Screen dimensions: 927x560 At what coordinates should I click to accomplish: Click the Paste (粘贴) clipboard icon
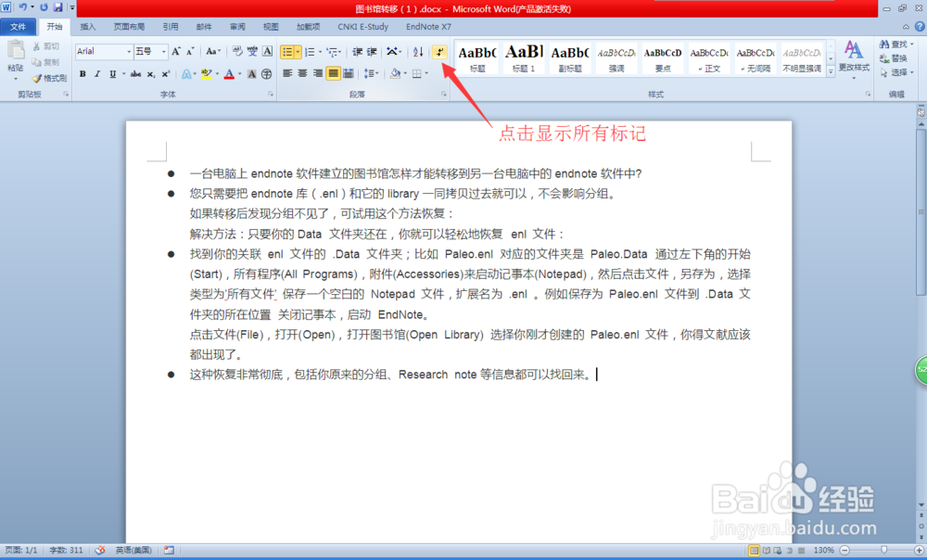pos(16,51)
